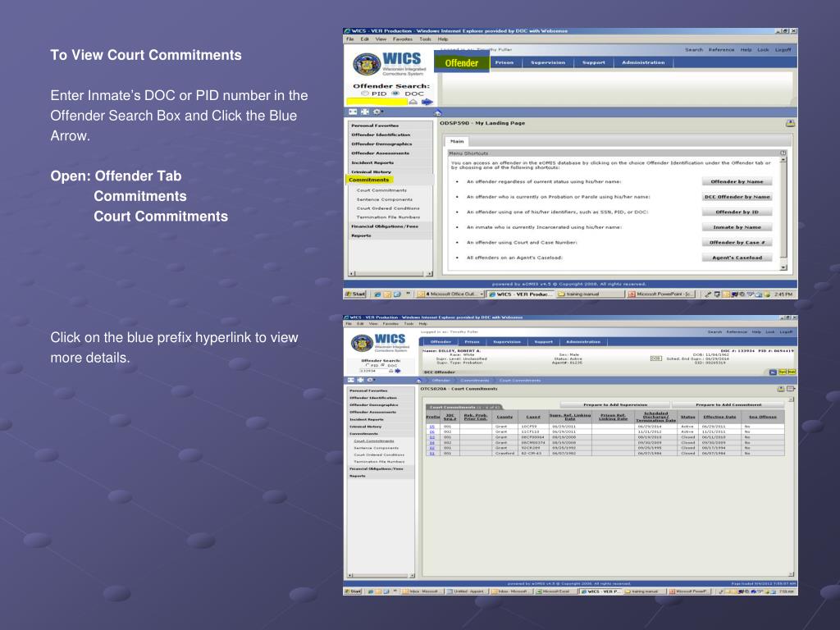Expand the highlighted Commitments menu item
The width and height of the screenshot is (840, 630).
(x=368, y=180)
